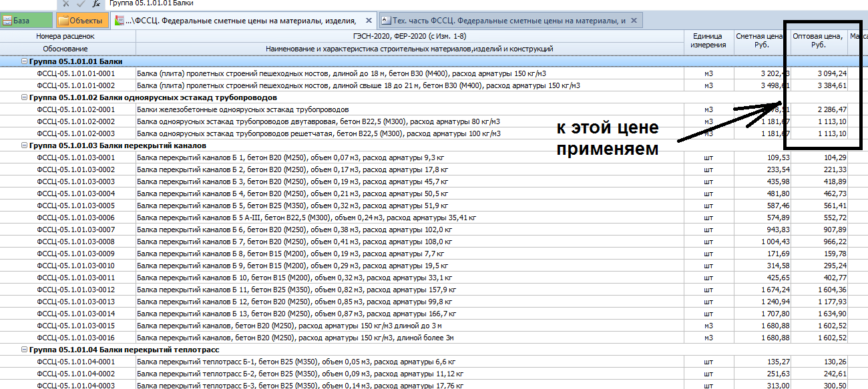This screenshot has width=868, height=389.
Task: Collapse Группа 05.1.01.02 Балки одноярусных эстакад
Action: pyautogui.click(x=25, y=97)
